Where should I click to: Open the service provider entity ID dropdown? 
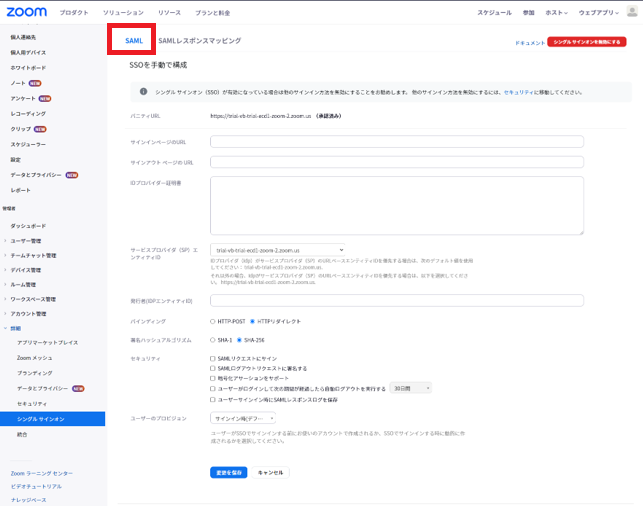pos(278,250)
